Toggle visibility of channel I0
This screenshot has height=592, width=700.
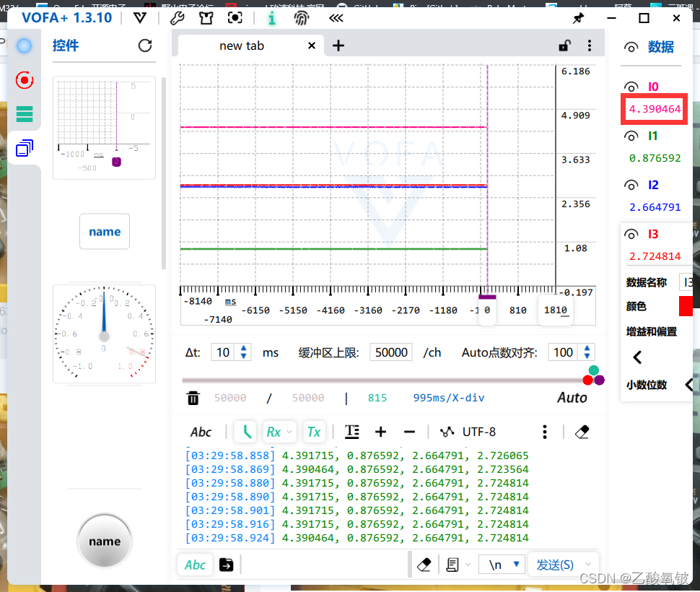pos(631,87)
